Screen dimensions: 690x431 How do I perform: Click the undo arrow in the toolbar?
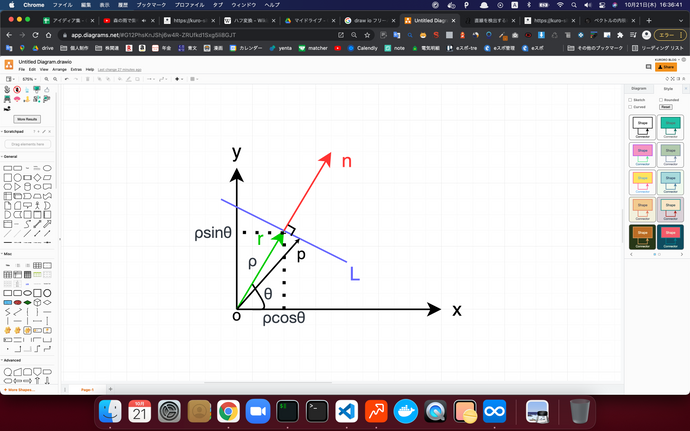66,79
